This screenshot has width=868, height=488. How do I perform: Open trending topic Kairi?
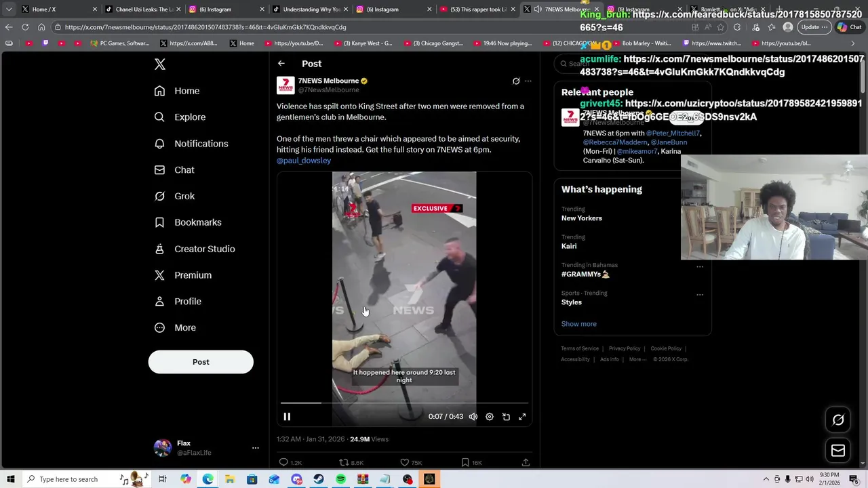click(569, 246)
